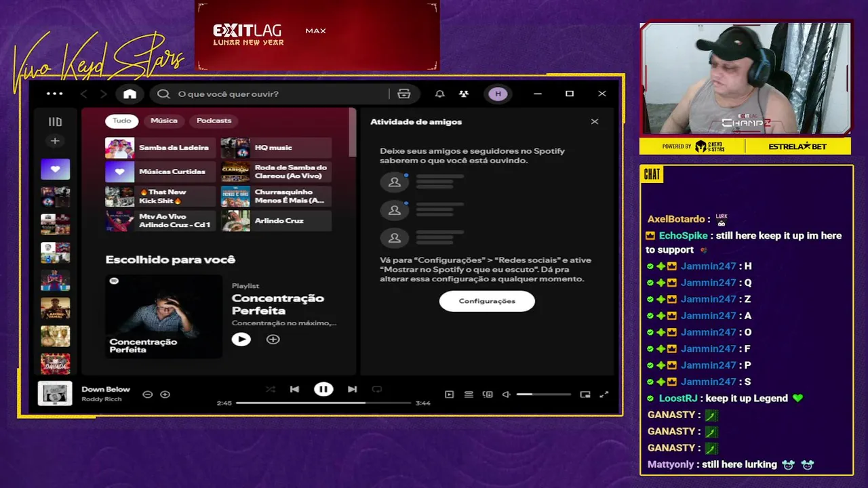The image size is (868, 488).
Task: Close the friend activity panel
Action: (595, 122)
